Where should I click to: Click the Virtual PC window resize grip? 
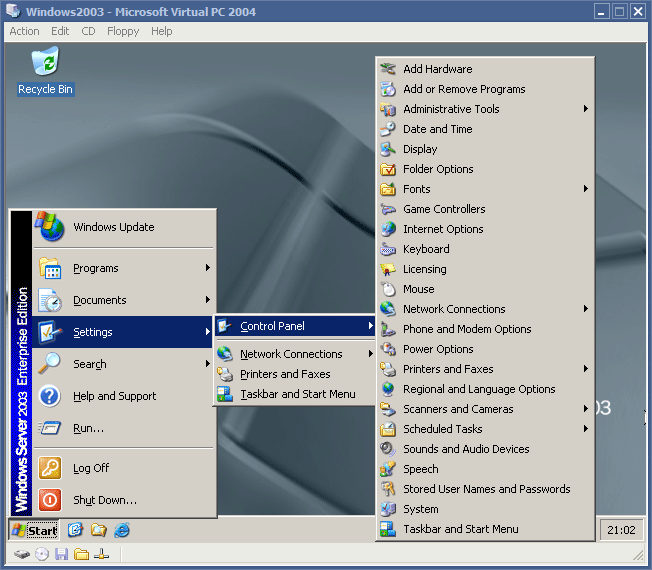click(638, 554)
